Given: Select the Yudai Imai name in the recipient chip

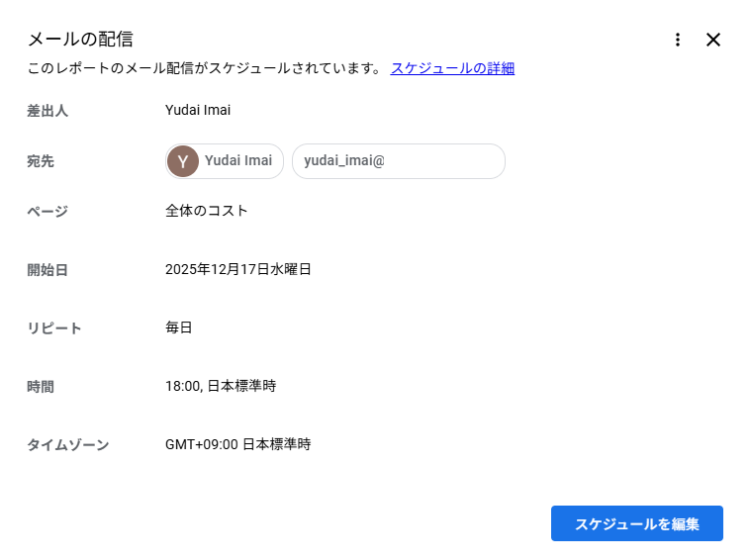Looking at the screenshot, I should tap(238, 161).
